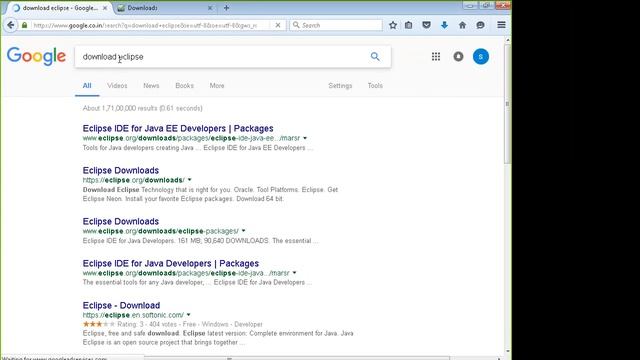Screen dimensions: 640x360
Task: Expand arrow beside eclipse.en.softonic.com URL
Action: click(189, 315)
